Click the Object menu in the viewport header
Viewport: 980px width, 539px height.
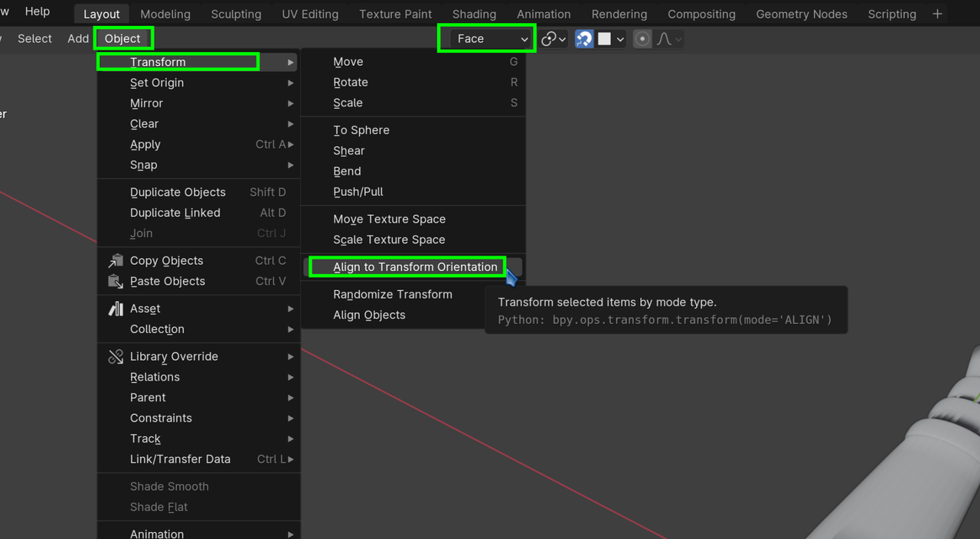click(123, 38)
